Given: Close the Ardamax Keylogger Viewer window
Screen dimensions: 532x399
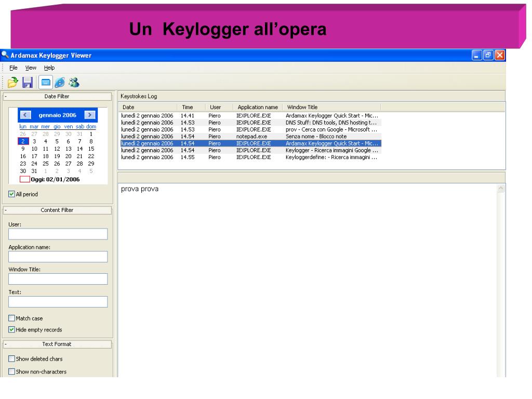Looking at the screenshot, I should coord(500,55).
